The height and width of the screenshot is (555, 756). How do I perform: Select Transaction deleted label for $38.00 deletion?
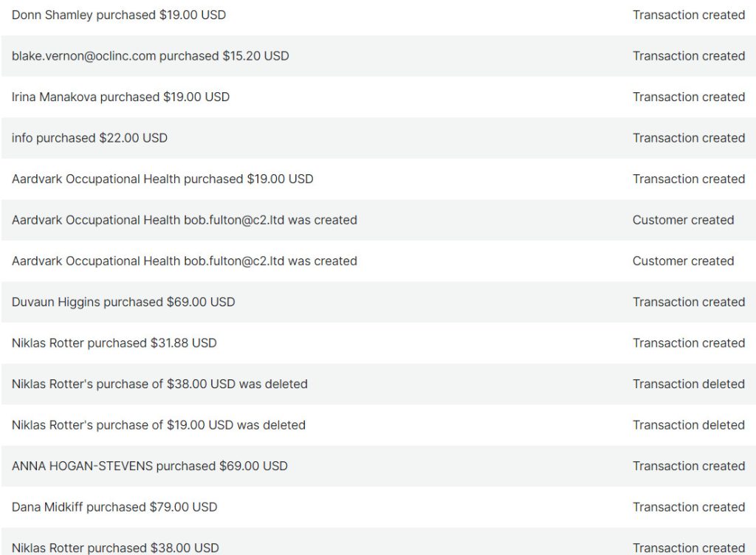(688, 384)
